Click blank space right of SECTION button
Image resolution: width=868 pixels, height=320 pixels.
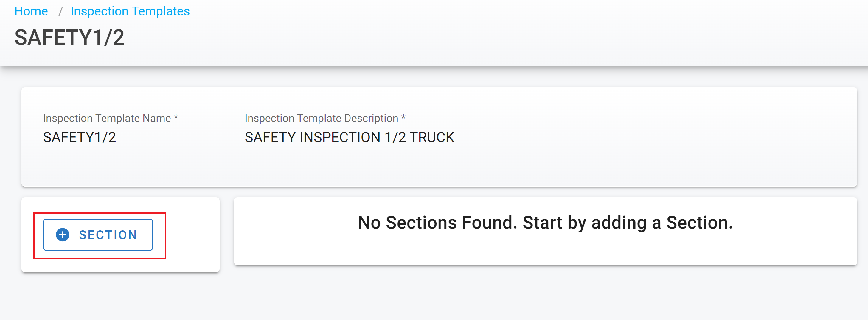click(x=192, y=235)
